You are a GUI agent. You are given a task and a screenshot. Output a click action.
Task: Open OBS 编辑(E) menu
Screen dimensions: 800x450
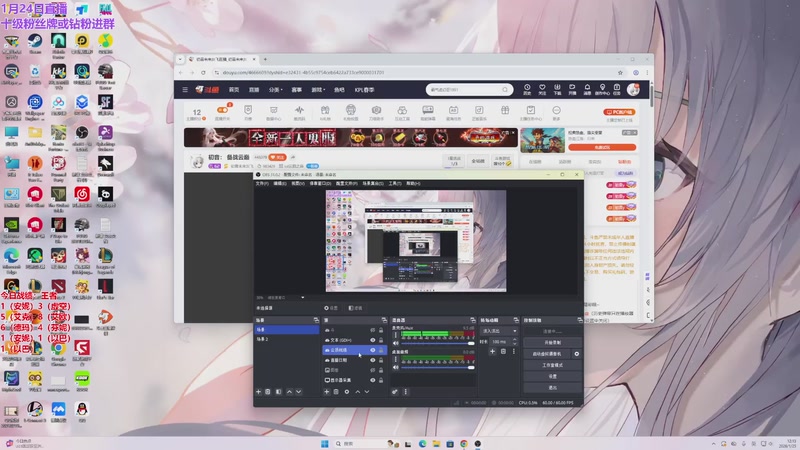click(x=280, y=183)
